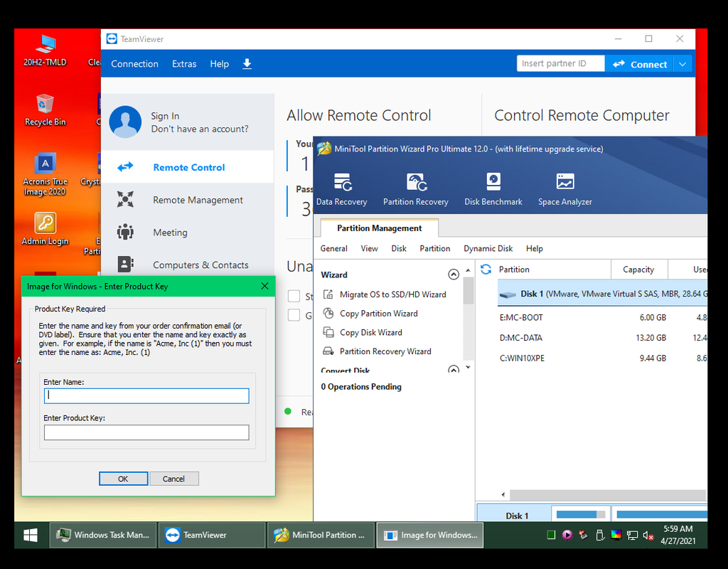Click the colorful display tray icon
Viewport: 728px width, 569px height.
(616, 535)
